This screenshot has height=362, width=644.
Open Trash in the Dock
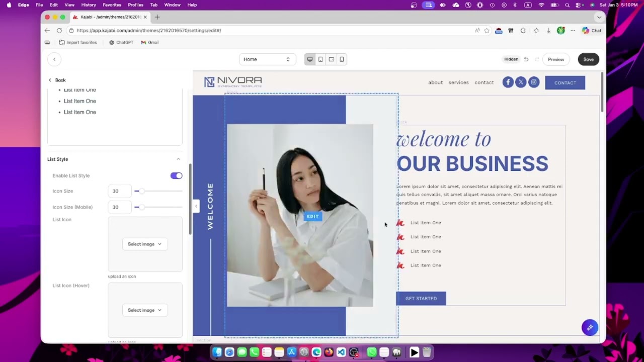pyautogui.click(x=427, y=352)
